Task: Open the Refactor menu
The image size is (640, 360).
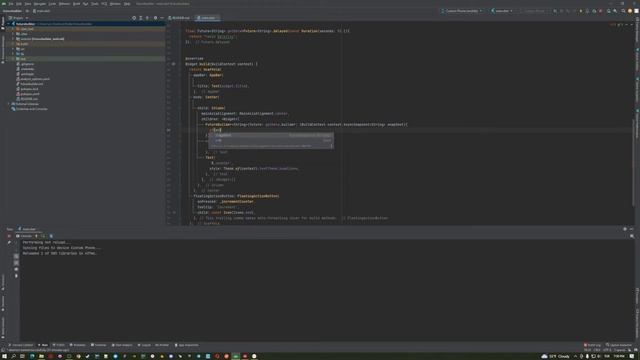Action: pos(64,4)
